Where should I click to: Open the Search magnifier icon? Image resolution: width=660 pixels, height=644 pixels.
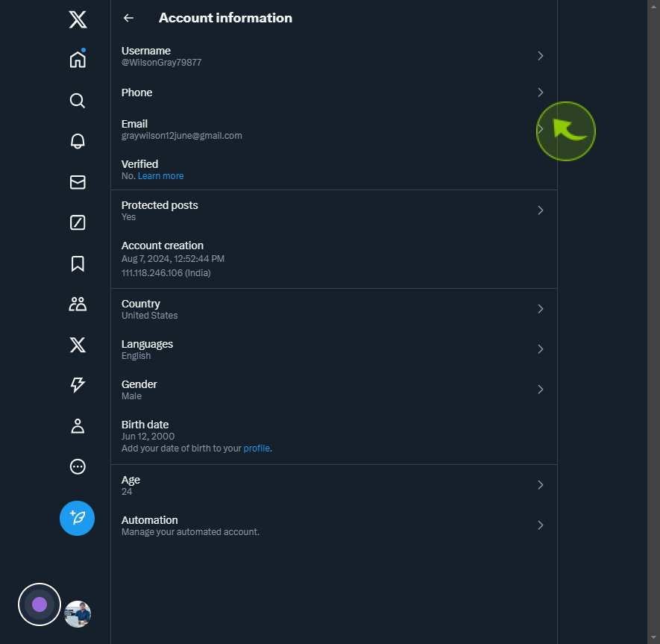pos(78,101)
